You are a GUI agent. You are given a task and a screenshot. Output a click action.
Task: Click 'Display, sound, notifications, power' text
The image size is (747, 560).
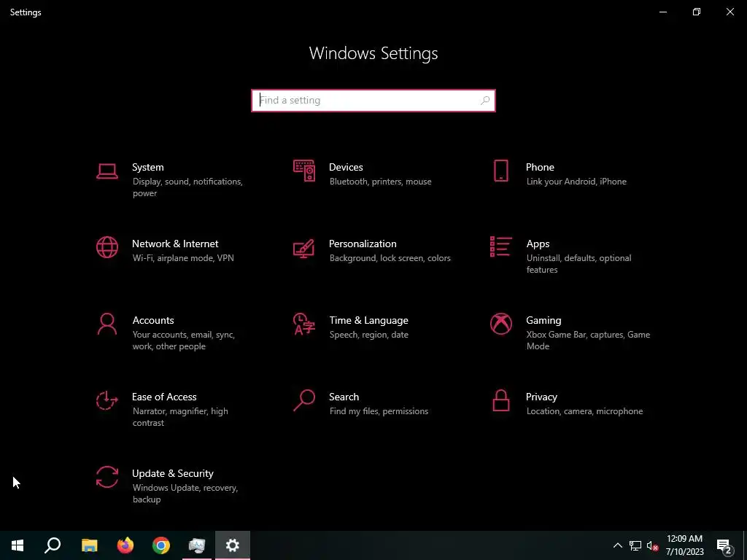coord(187,187)
